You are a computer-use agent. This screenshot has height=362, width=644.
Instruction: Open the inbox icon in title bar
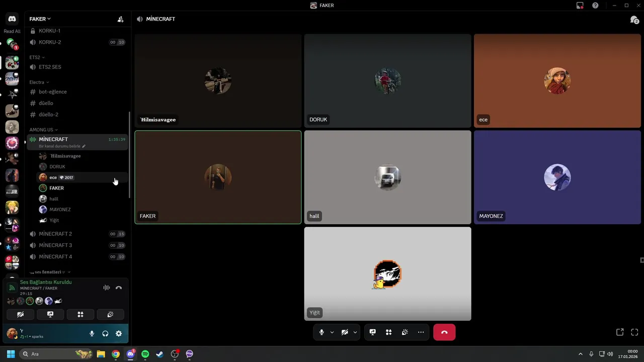pyautogui.click(x=580, y=6)
